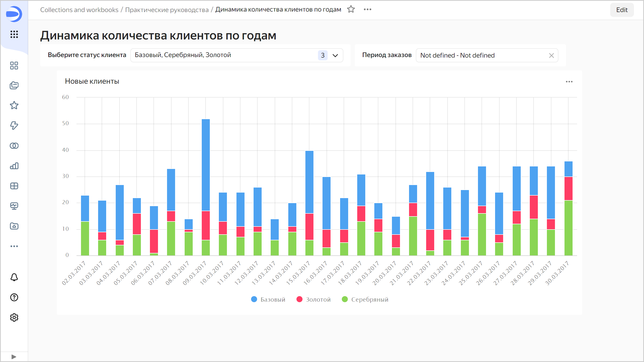Open notifications bell icon

14,277
